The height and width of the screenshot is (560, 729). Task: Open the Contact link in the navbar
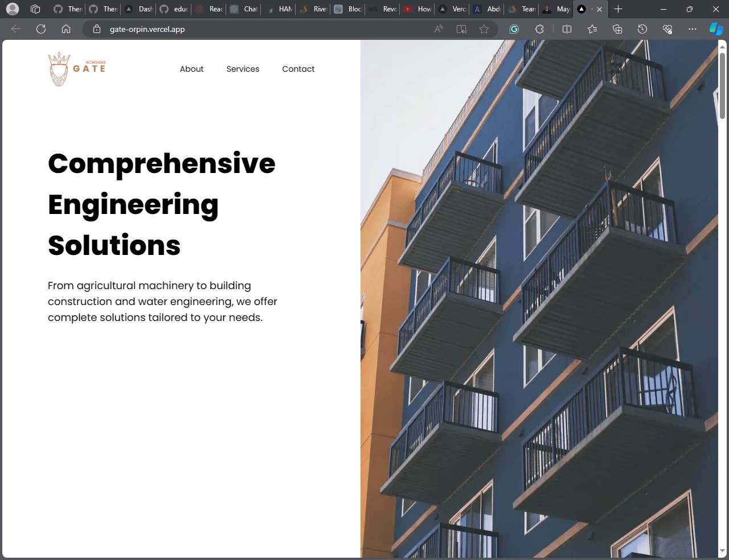click(x=298, y=69)
